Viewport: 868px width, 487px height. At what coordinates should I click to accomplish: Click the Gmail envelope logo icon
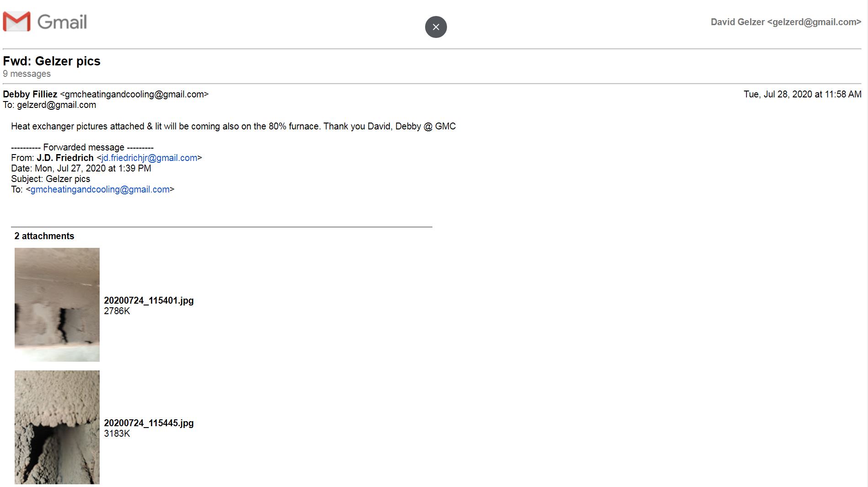(x=16, y=21)
